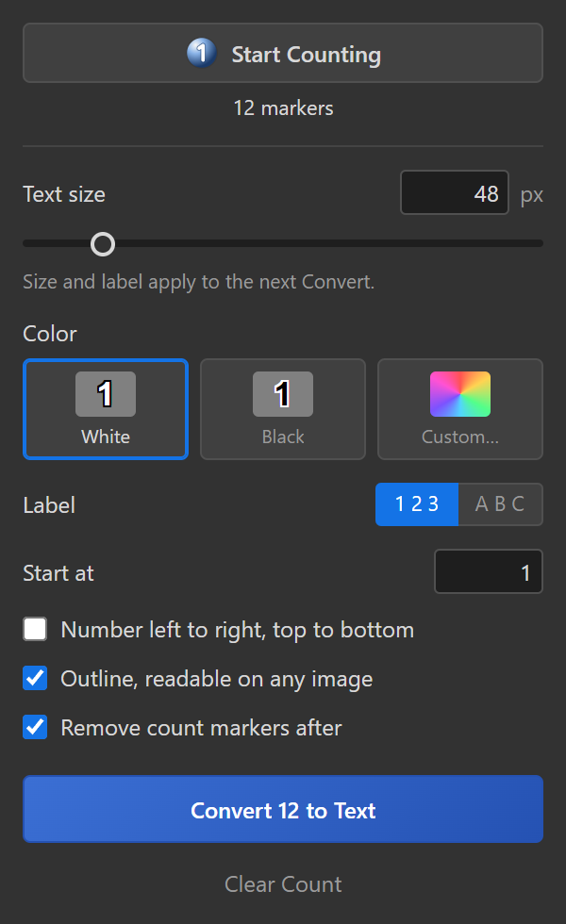
Task: Select the Black color option
Action: [x=283, y=409]
